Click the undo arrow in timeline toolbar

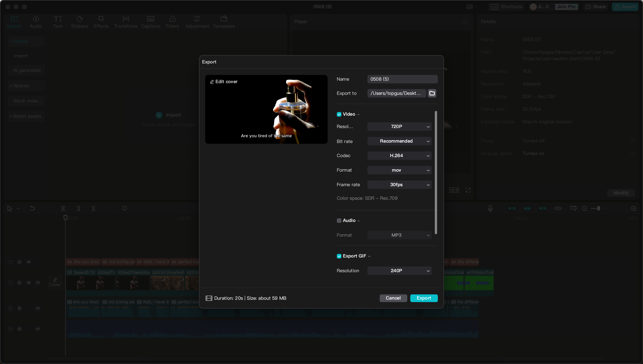tap(32, 208)
